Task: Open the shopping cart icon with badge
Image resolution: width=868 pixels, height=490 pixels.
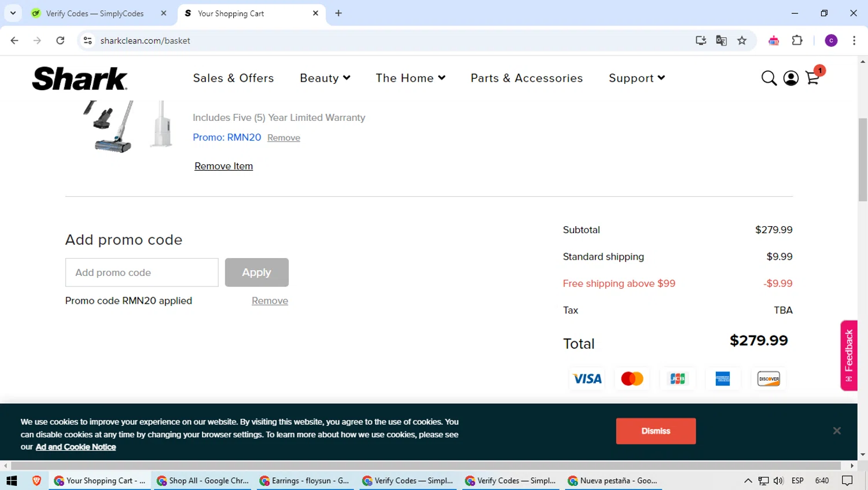Action: (x=814, y=76)
